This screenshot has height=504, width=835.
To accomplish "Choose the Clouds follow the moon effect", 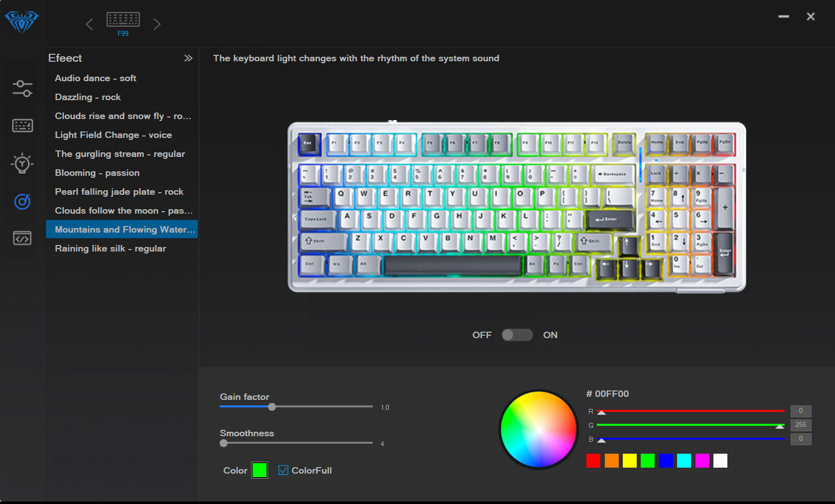I will 122,211.
